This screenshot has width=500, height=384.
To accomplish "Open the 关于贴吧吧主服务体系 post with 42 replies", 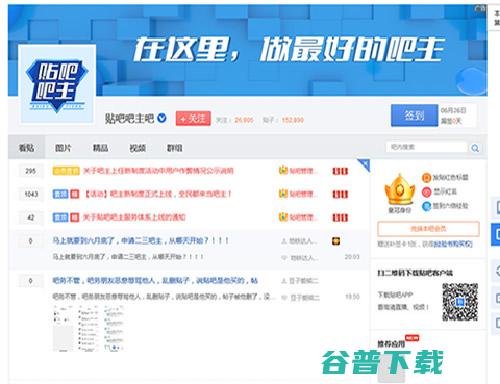I will coord(134,217).
